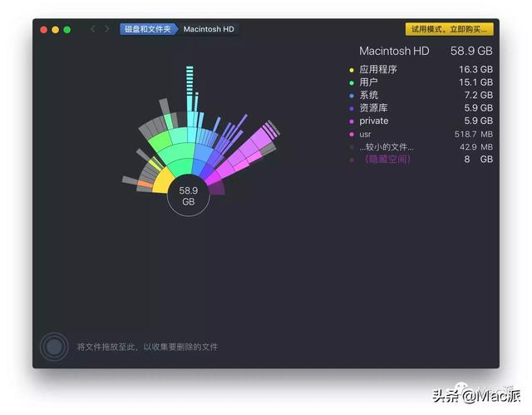Navigate forward with the right arrow
This screenshot has width=532, height=415.
(x=107, y=29)
